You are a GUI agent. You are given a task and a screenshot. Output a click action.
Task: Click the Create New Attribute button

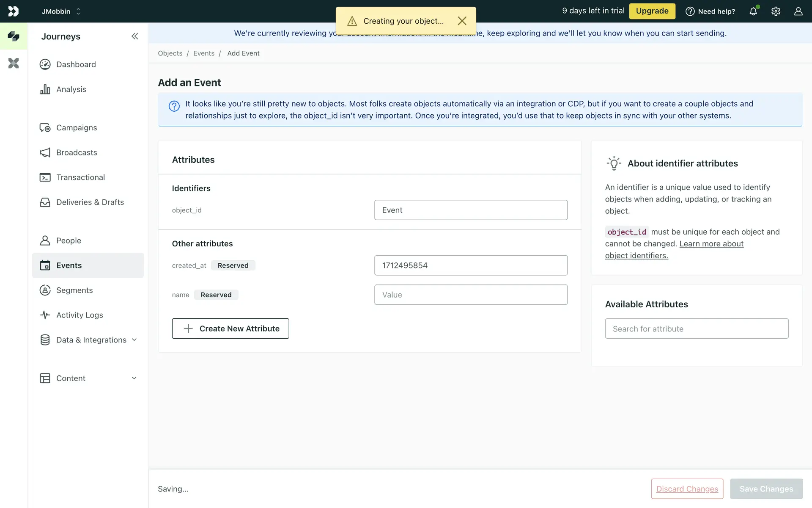[x=230, y=329]
